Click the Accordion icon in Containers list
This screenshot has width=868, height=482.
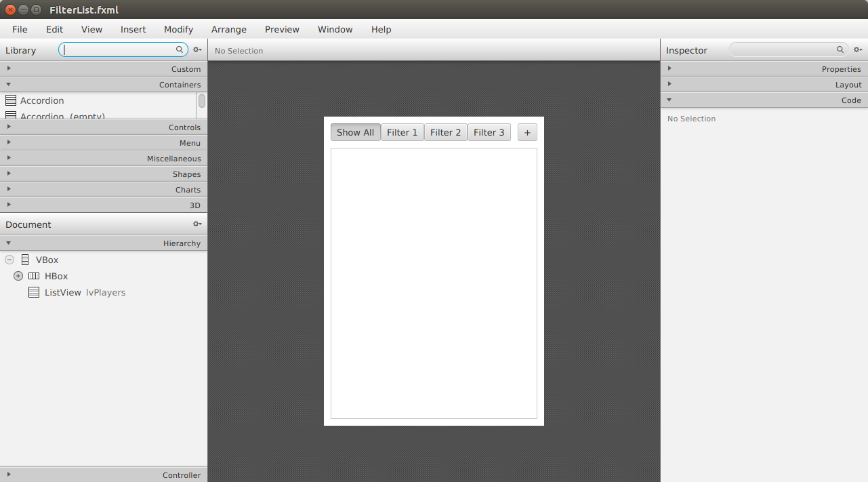pos(9,100)
